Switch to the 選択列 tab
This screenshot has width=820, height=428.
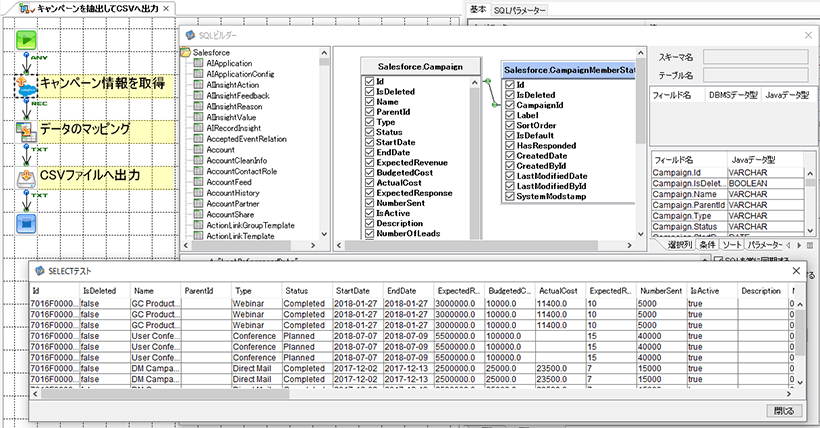coord(679,245)
